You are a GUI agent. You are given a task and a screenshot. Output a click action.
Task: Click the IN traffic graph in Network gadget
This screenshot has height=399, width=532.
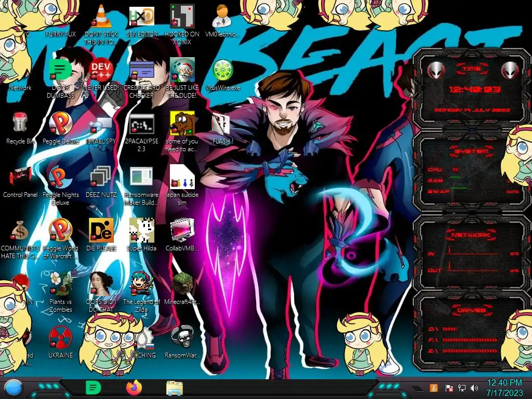pyautogui.click(x=473, y=251)
